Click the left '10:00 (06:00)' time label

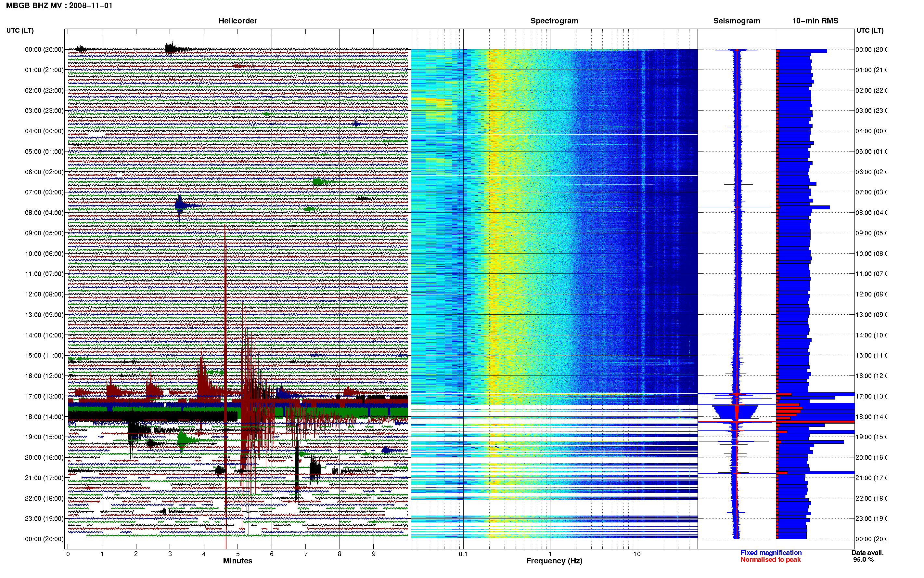click(x=44, y=254)
